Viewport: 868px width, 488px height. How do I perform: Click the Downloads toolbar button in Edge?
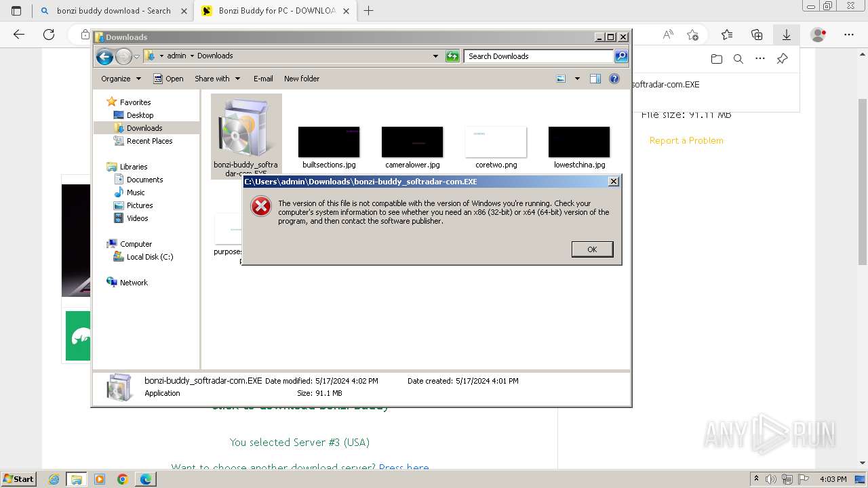787,35
